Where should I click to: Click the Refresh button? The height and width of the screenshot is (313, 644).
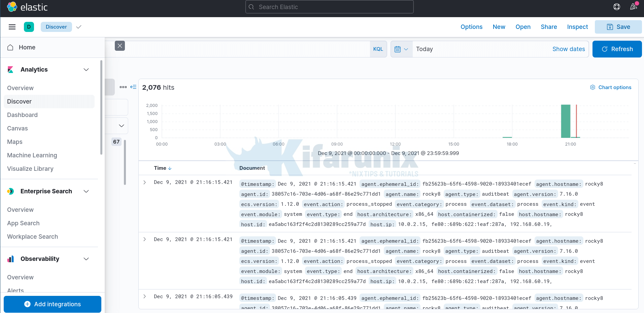[x=617, y=49]
